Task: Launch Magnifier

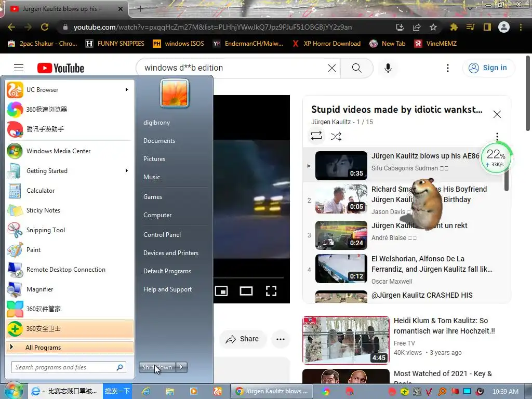Action: (x=70, y=289)
